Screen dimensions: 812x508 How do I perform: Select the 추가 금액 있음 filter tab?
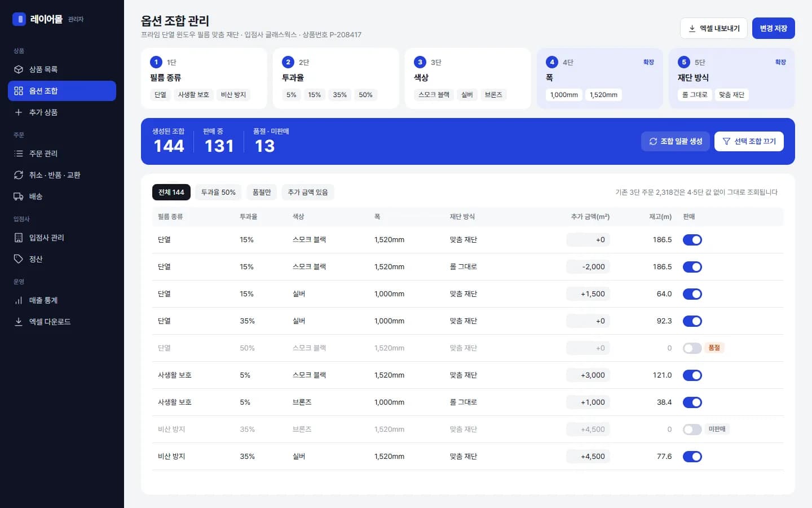click(x=308, y=192)
